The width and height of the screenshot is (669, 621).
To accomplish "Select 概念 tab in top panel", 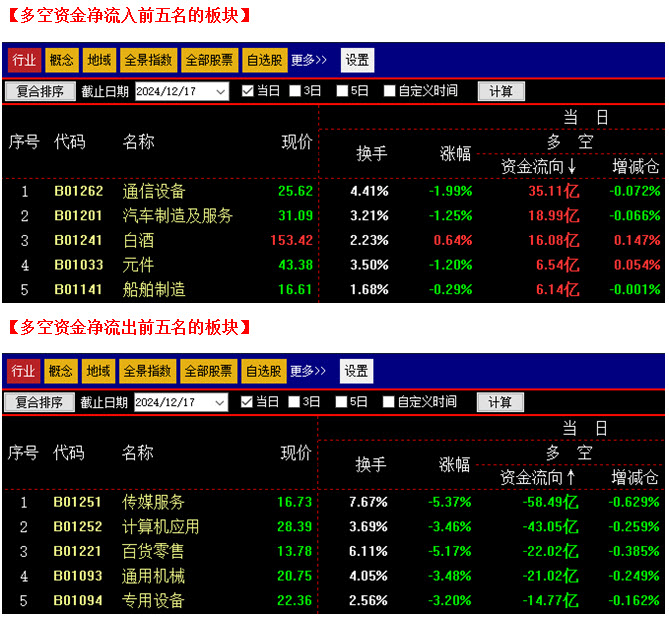I will point(61,60).
